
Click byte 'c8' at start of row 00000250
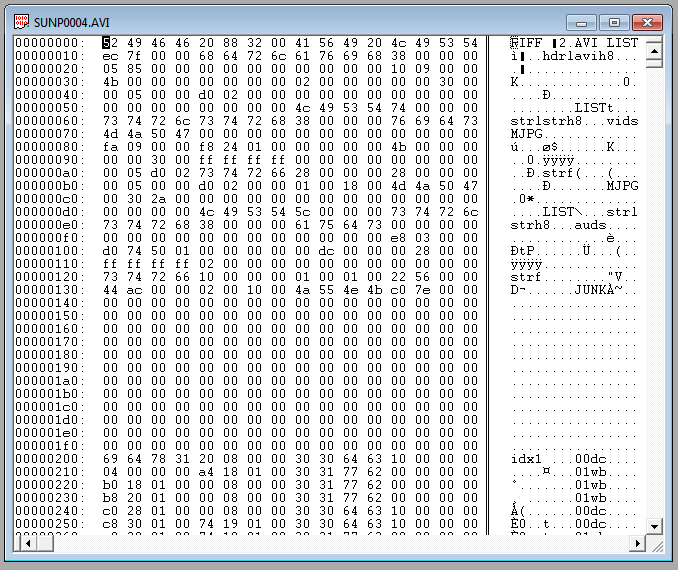[110, 523]
